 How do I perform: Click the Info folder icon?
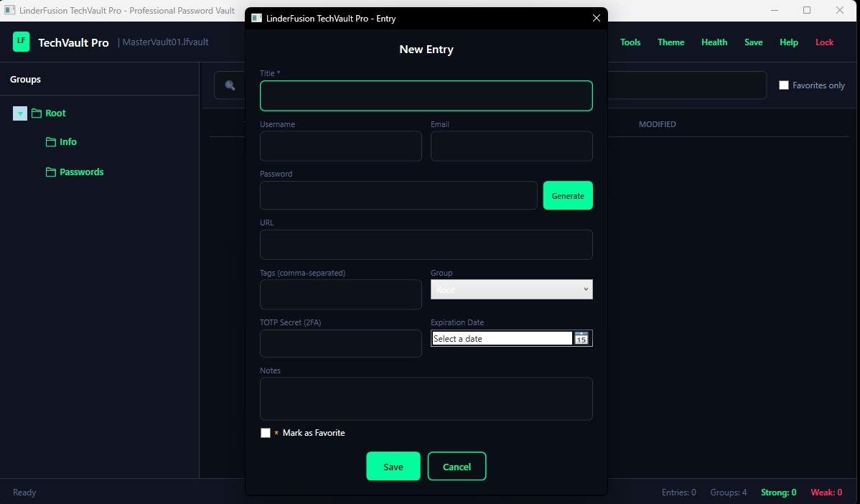[x=50, y=141]
